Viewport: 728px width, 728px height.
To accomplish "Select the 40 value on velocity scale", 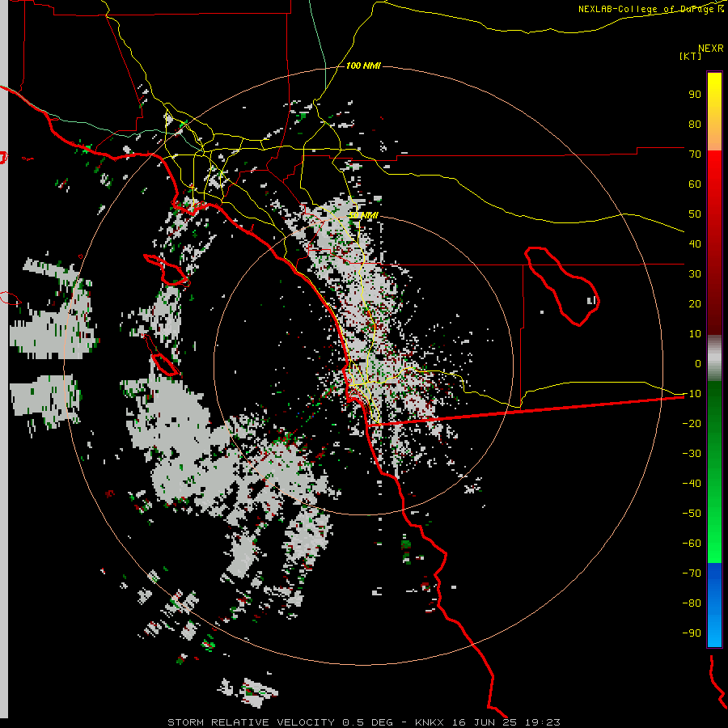I will [695, 243].
